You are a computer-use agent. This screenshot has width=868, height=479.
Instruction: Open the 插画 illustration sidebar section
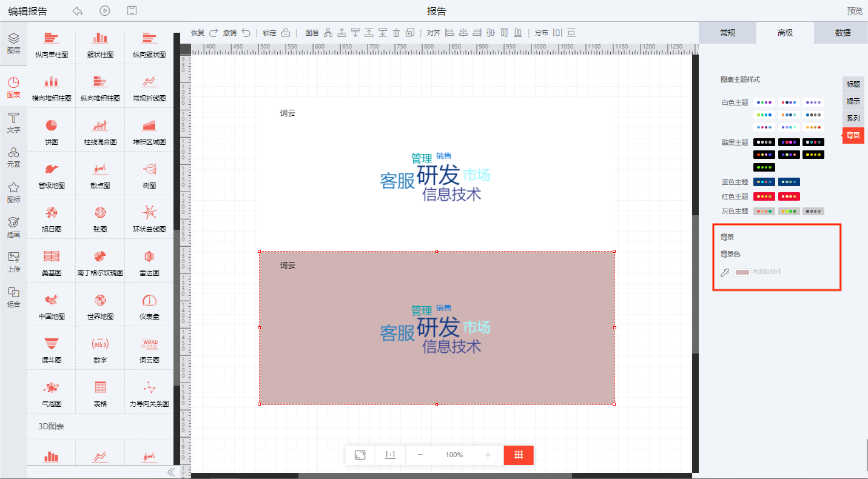[x=13, y=227]
